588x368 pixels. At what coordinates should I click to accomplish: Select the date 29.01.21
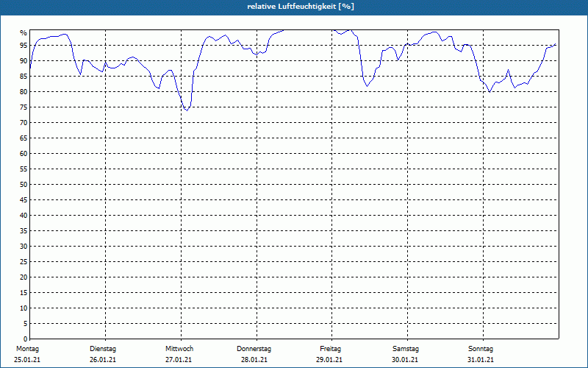point(329,360)
